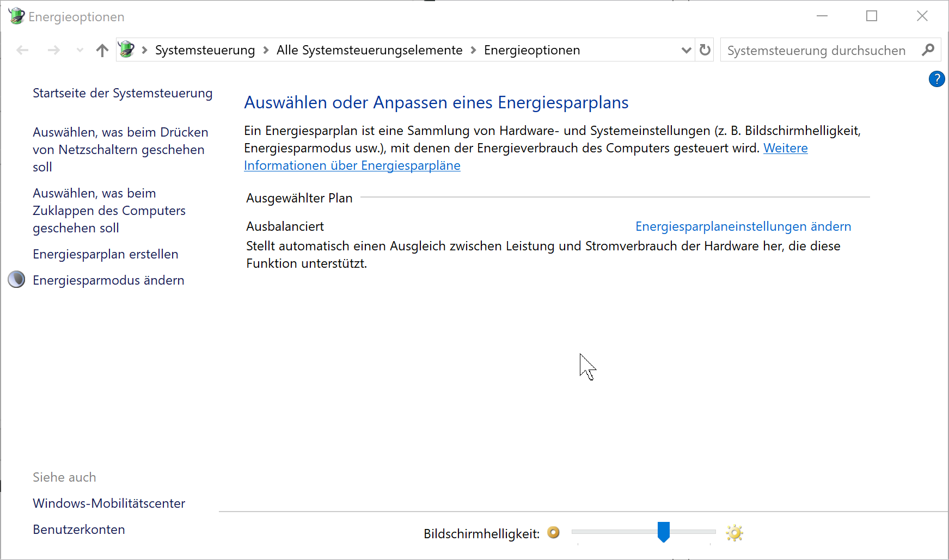Select Energieoptionen breadcrumb
This screenshot has height=560, width=949.
(x=532, y=50)
